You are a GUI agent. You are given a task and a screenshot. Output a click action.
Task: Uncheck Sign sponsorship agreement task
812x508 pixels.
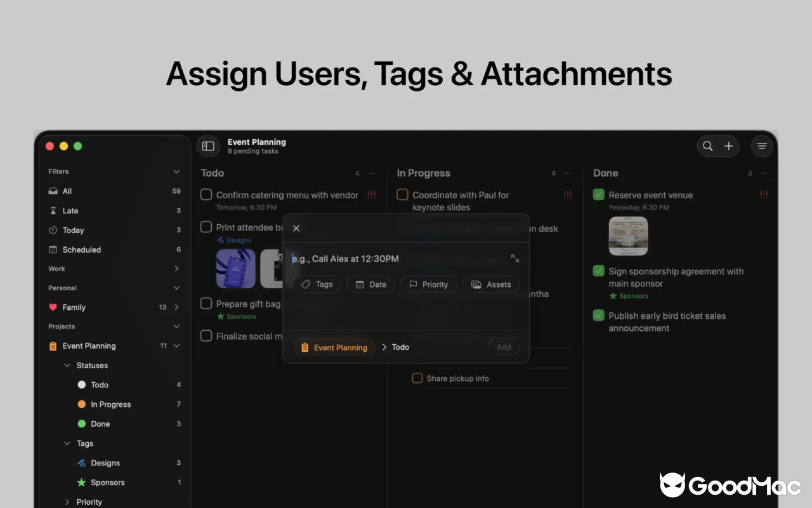click(x=598, y=271)
